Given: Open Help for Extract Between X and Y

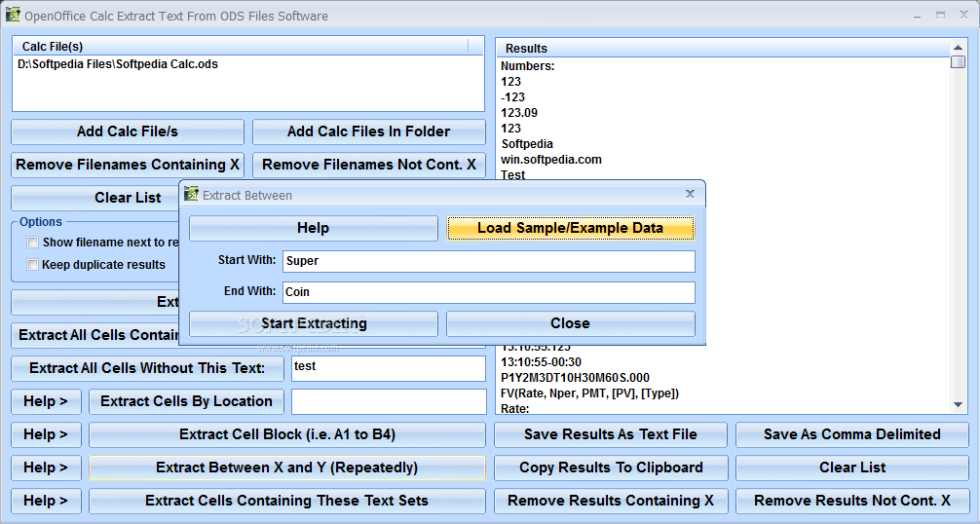Looking at the screenshot, I should pyautogui.click(x=46, y=468).
